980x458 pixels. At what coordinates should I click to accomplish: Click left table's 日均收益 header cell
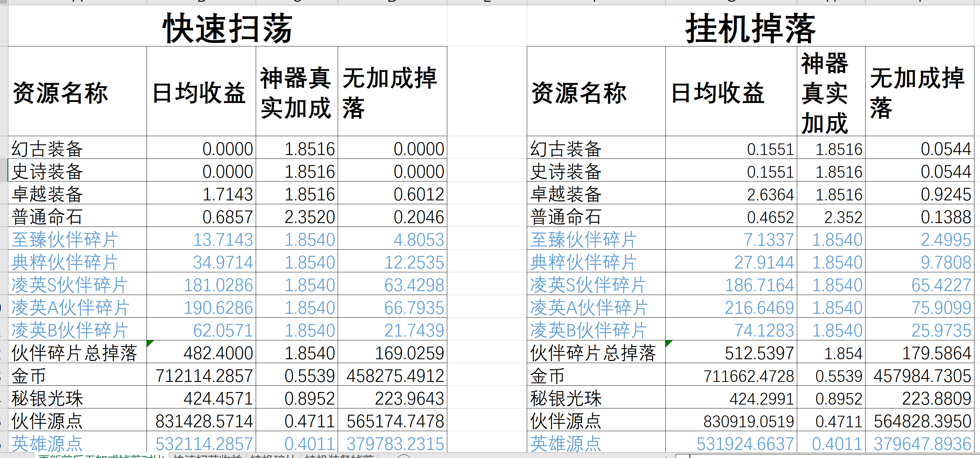point(201,92)
